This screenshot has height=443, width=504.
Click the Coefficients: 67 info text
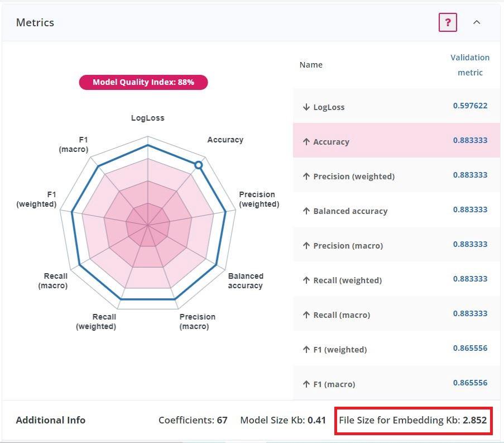click(193, 420)
